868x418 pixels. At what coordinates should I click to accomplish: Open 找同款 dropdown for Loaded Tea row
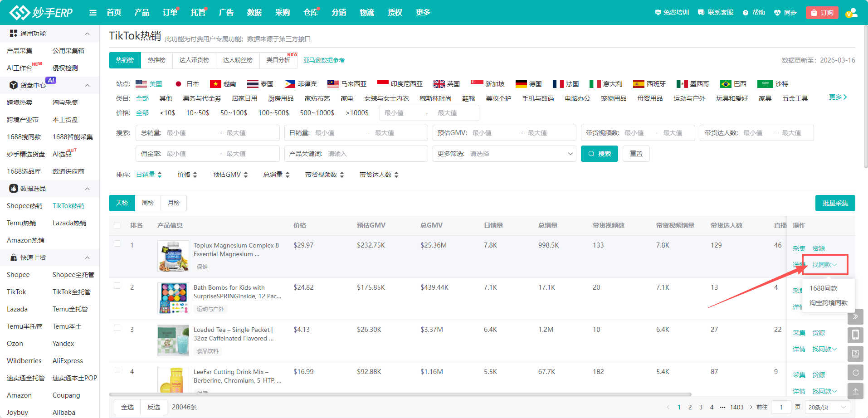click(x=824, y=349)
